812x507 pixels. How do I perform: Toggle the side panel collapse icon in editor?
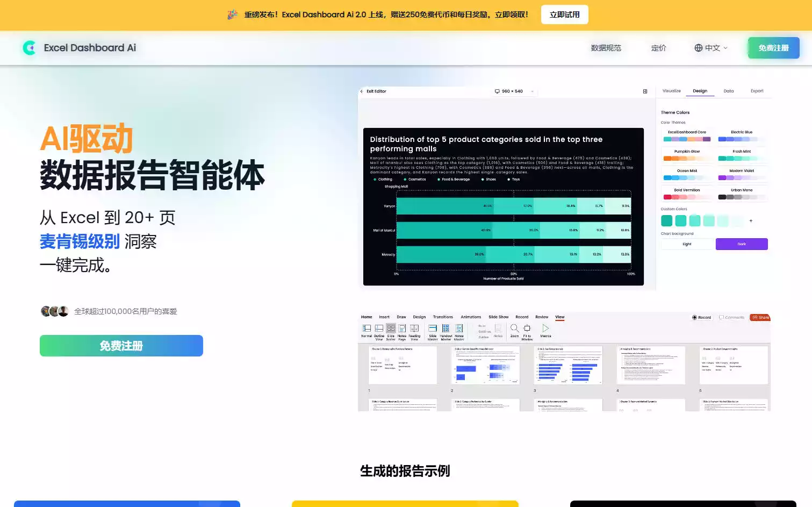645,91
